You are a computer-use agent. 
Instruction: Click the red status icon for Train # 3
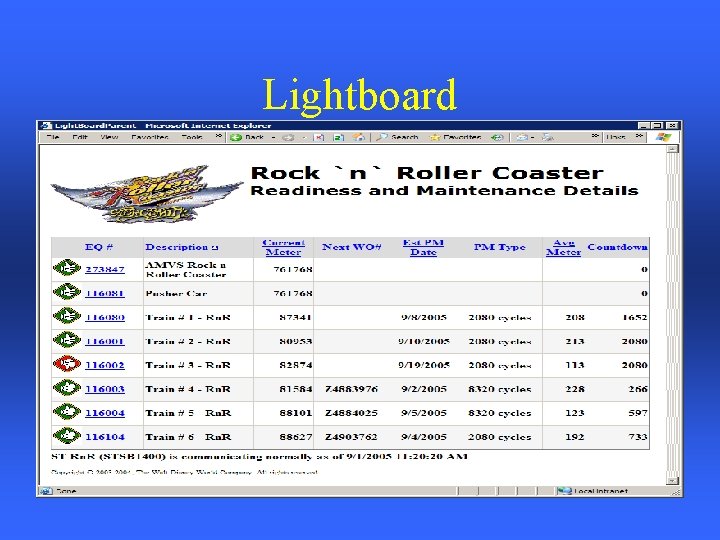pyautogui.click(x=67, y=364)
